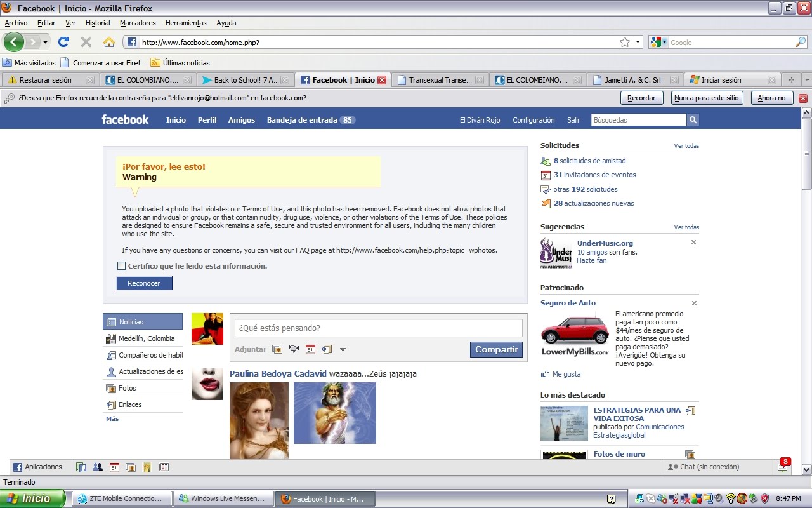Screen dimensions: 812x508
Task: Expand more attachment options arrow
Action: point(343,349)
